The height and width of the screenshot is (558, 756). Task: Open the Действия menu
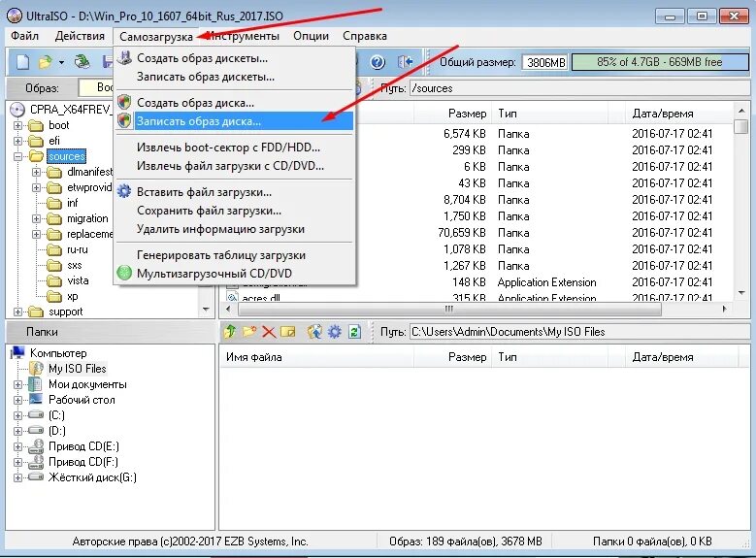[x=80, y=36]
